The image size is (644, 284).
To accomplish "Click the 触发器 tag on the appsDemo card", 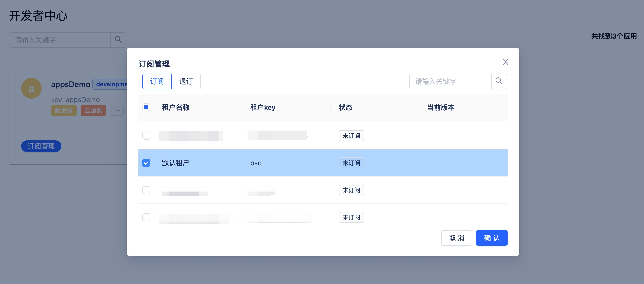I will click(x=64, y=110).
